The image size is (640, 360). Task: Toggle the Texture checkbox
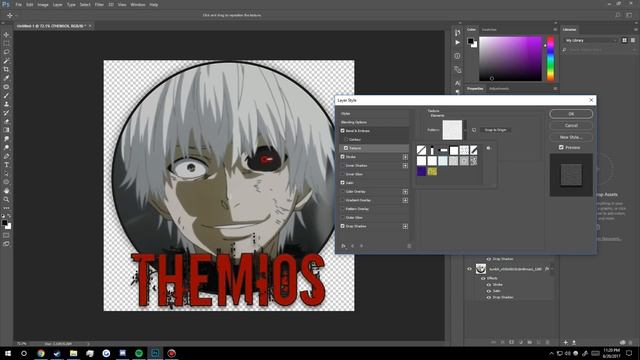(346, 148)
